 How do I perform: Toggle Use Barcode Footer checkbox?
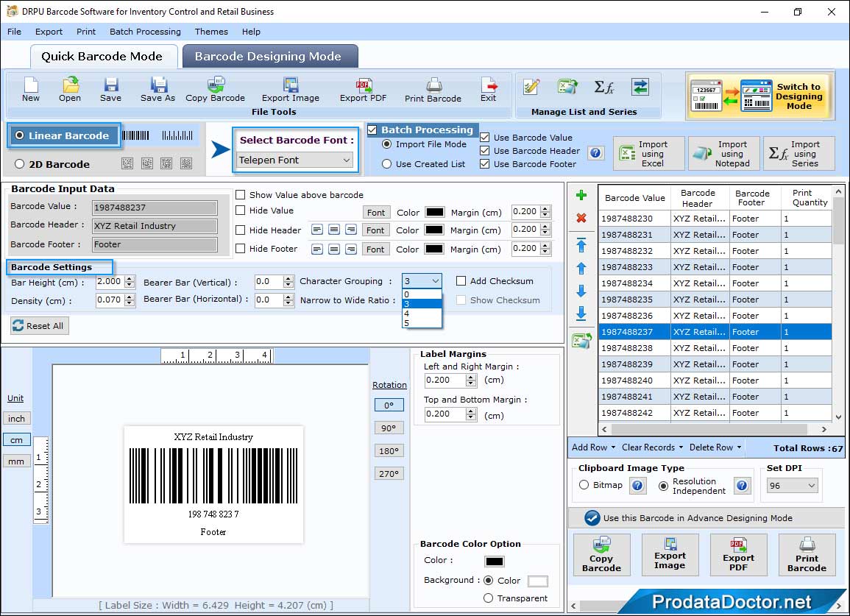click(x=485, y=164)
